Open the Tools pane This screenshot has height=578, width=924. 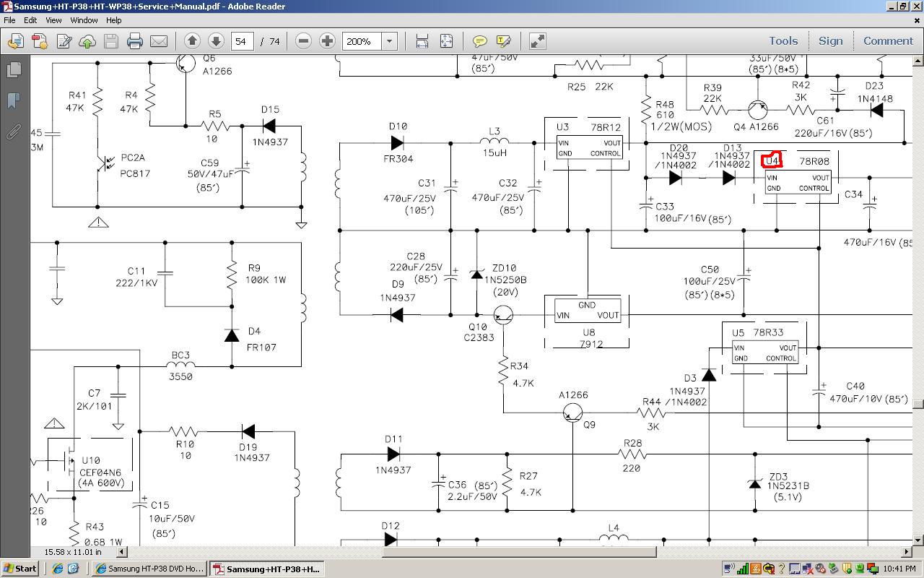pos(783,41)
